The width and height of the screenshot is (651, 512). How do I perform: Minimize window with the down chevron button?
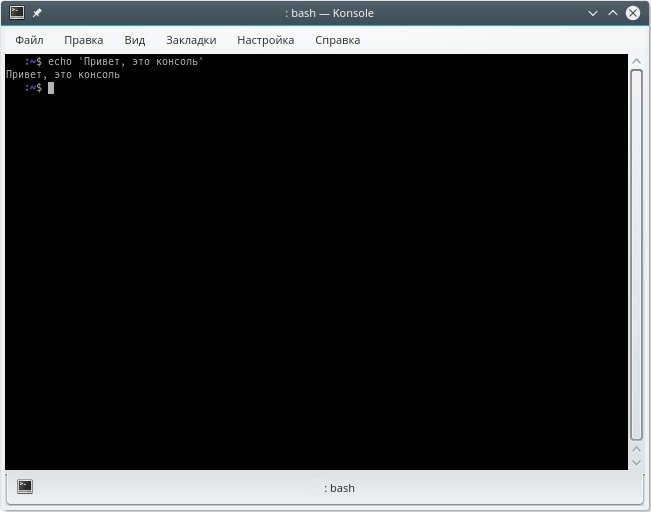[592, 13]
